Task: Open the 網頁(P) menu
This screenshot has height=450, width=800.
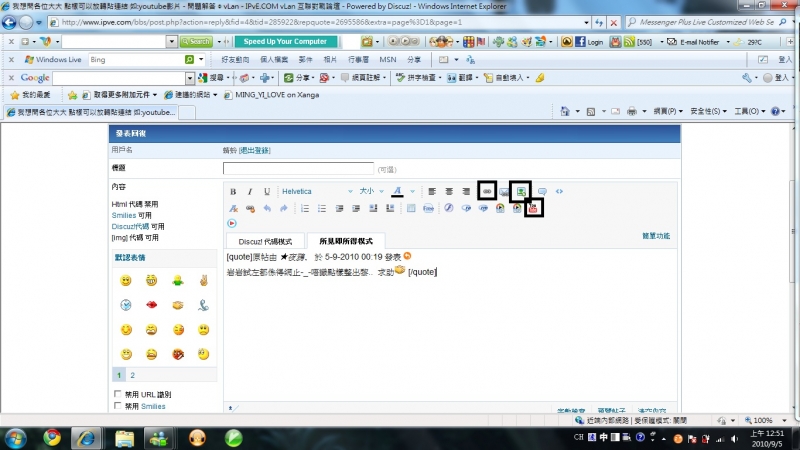Action: (x=667, y=111)
